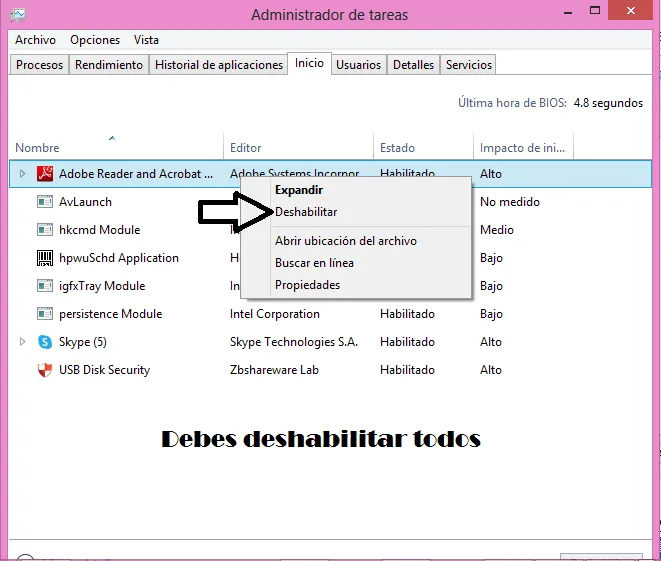Viewport: 661px width, 561px height.
Task: Select the hpwuSchd Application entry
Action: click(x=118, y=258)
